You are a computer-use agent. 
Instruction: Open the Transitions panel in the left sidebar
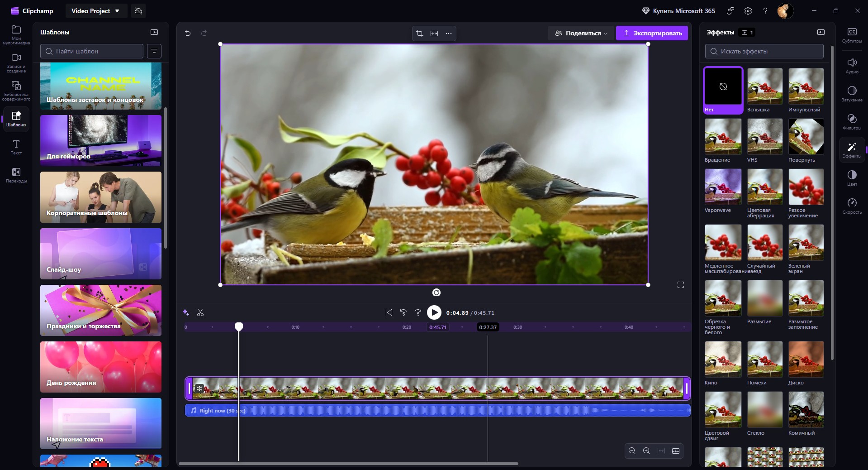[16, 175]
